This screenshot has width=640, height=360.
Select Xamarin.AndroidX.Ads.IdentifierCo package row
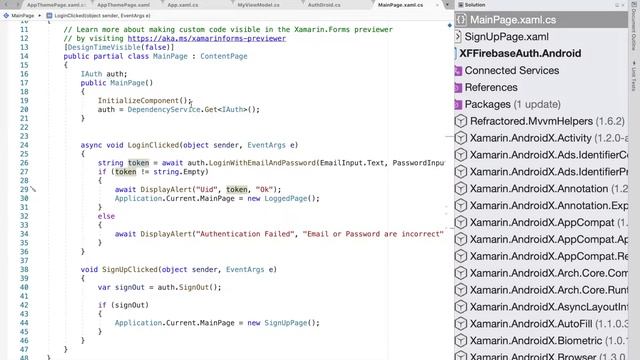(x=541, y=155)
